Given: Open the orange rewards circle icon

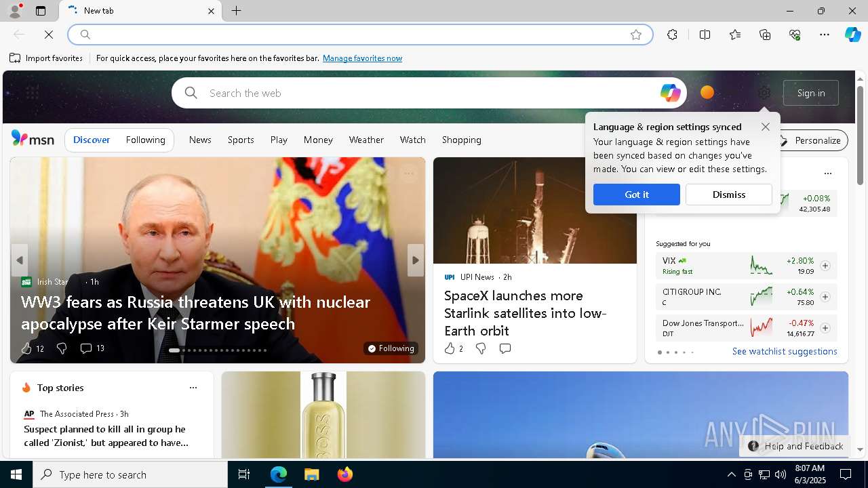Looking at the screenshot, I should [707, 92].
